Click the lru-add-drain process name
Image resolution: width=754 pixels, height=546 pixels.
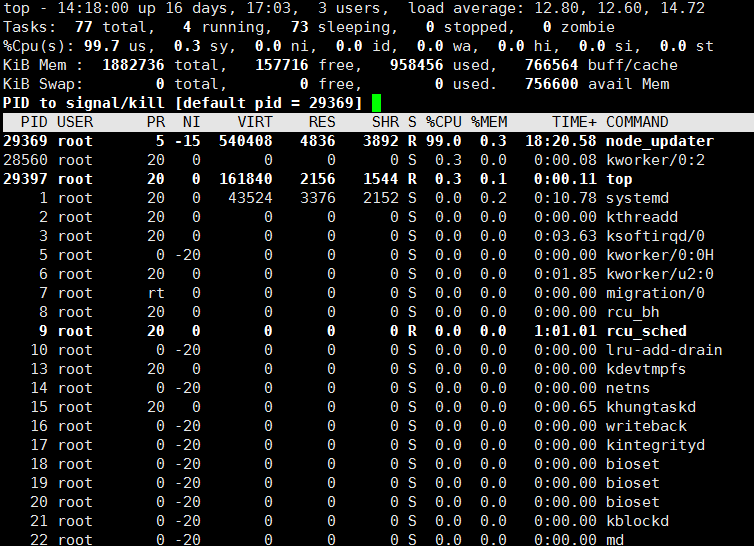pos(664,350)
